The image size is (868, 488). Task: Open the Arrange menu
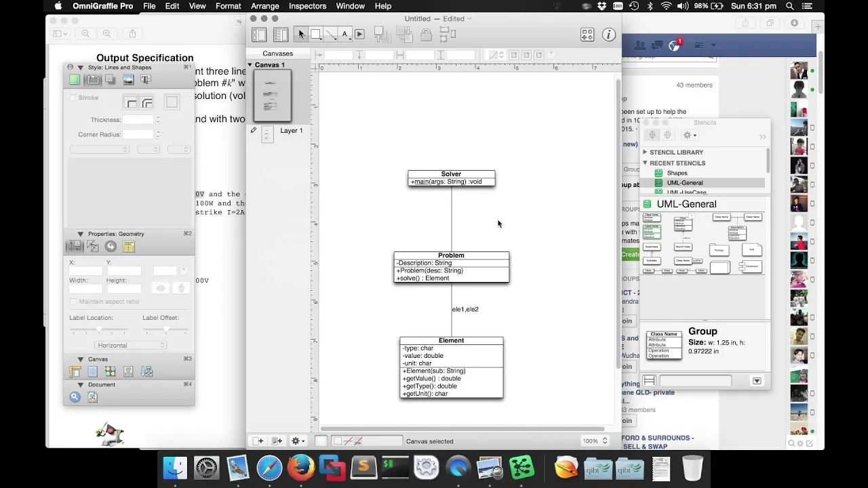(x=265, y=6)
